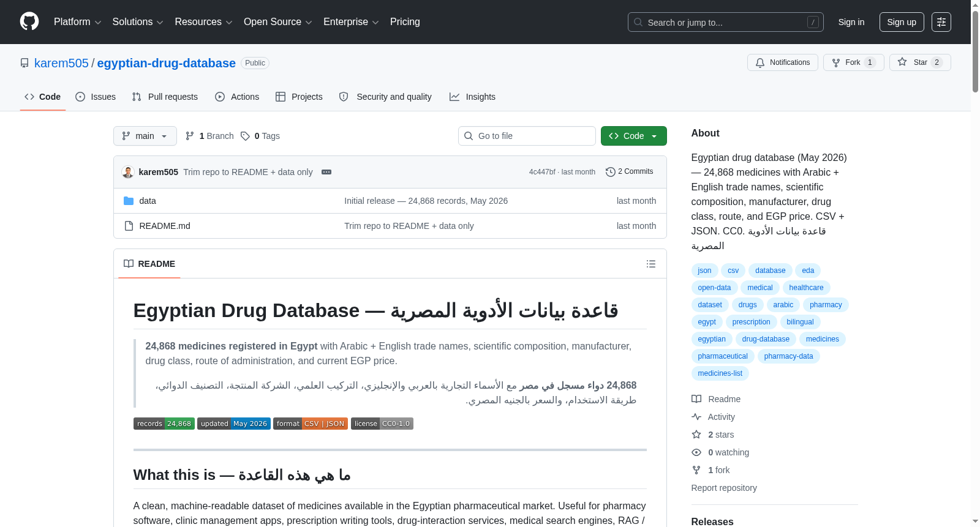The width and height of the screenshot is (980, 527).
Task: View the 2 Commits history
Action: (x=630, y=171)
